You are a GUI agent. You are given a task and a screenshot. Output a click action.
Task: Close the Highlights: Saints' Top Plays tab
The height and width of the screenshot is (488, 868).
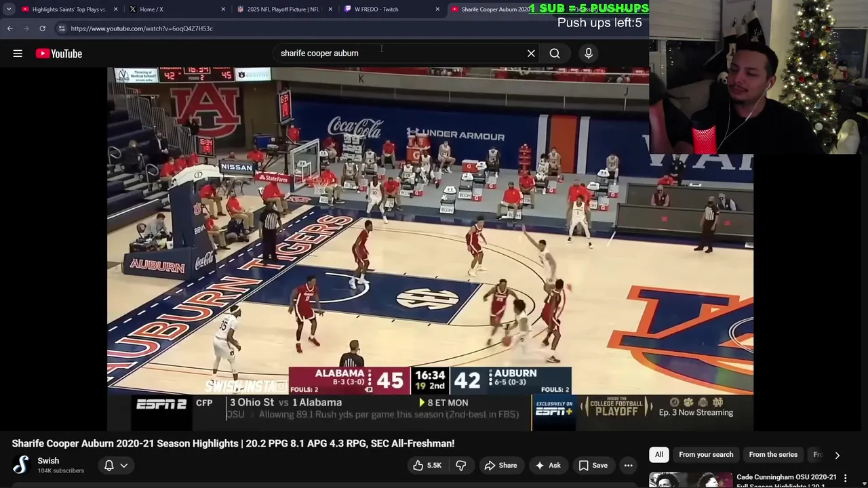[116, 9]
